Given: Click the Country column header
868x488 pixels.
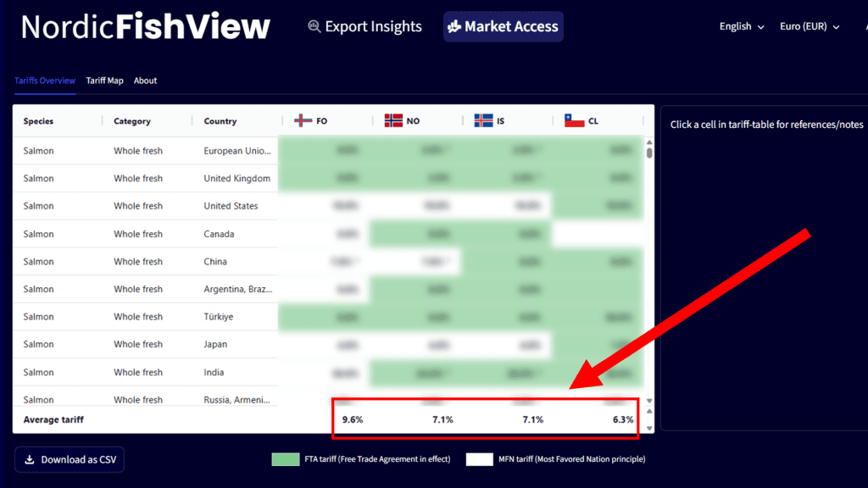Looking at the screenshot, I should pyautogui.click(x=220, y=121).
